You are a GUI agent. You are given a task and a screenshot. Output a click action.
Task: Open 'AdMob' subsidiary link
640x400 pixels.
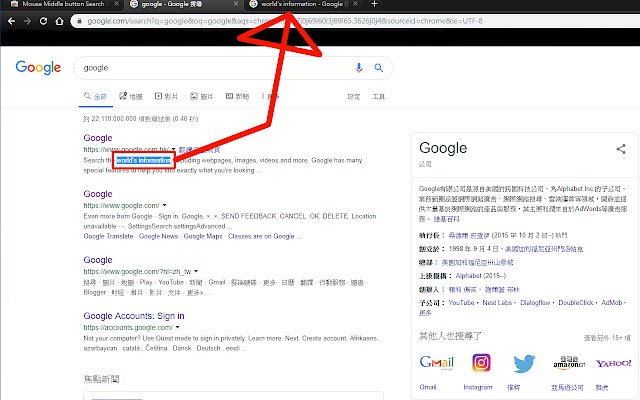tap(611, 303)
